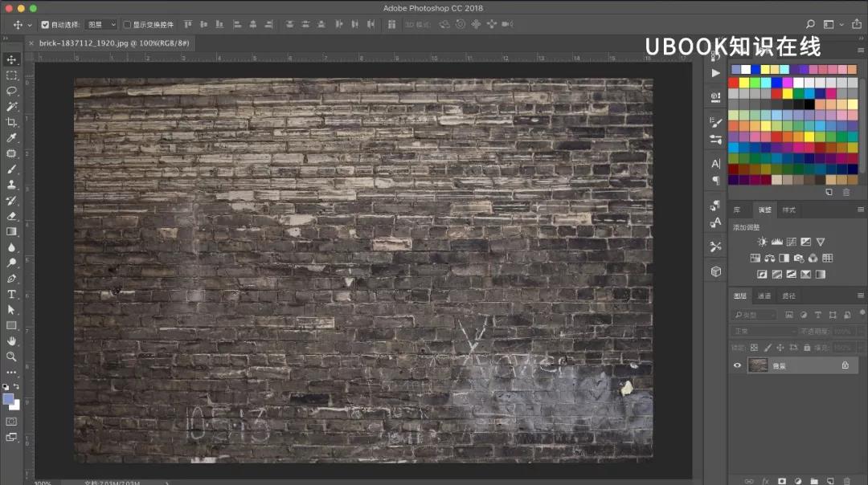The image size is (868, 485).
Task: Select the brick-1837112_1920.jpg document tab
Action: tap(114, 43)
